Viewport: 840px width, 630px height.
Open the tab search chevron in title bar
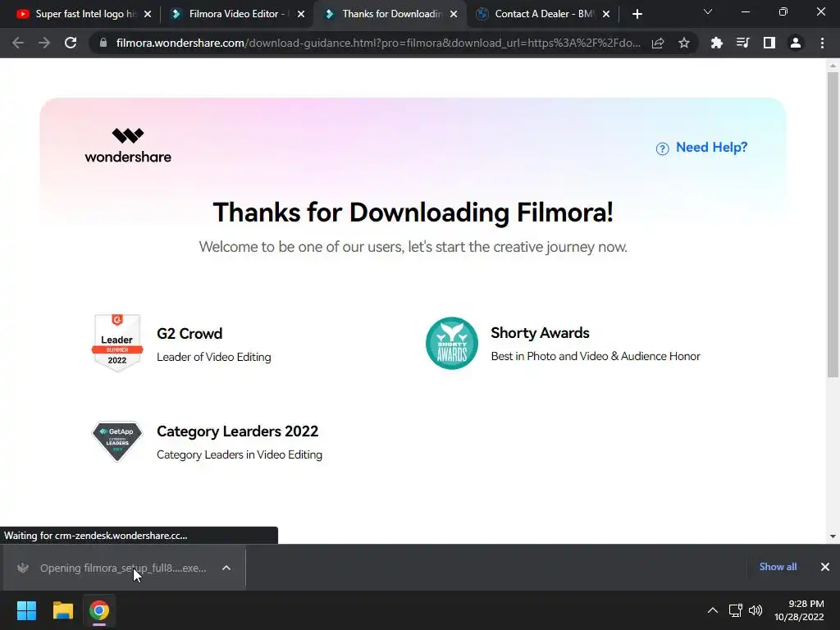click(708, 11)
